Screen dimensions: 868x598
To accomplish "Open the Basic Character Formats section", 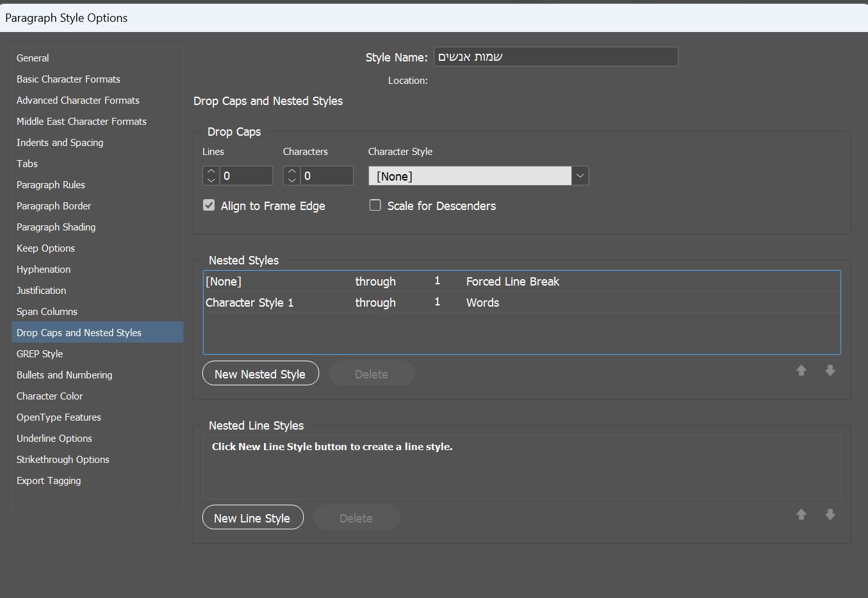I will (69, 79).
